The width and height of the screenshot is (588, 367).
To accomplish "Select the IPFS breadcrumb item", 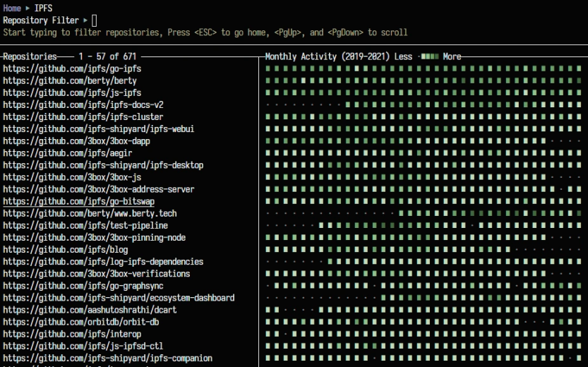I will pos(43,8).
